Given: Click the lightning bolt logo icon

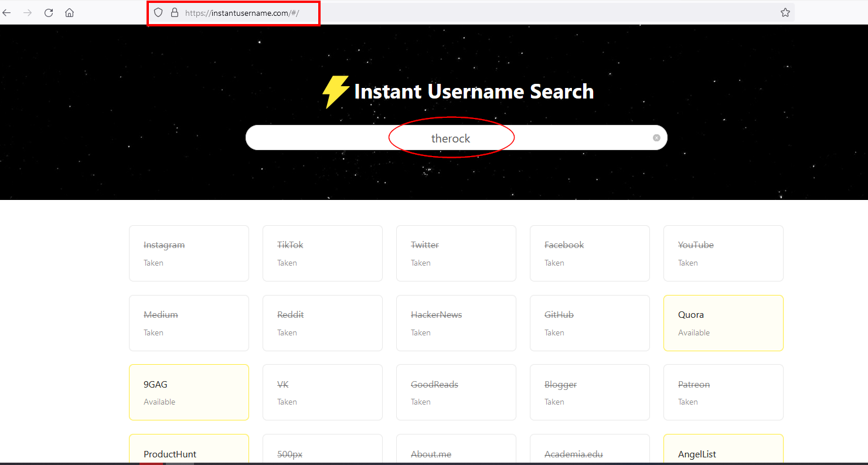Looking at the screenshot, I should coord(335,91).
